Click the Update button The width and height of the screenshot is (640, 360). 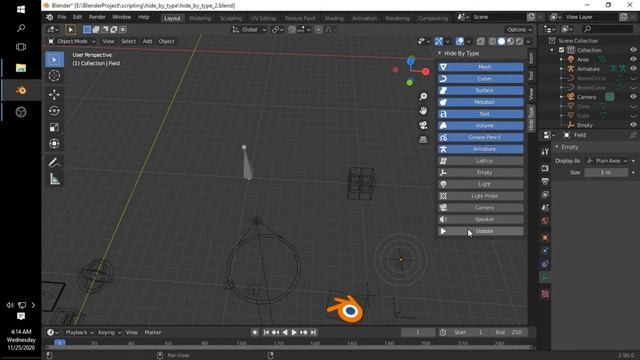pyautogui.click(x=481, y=231)
